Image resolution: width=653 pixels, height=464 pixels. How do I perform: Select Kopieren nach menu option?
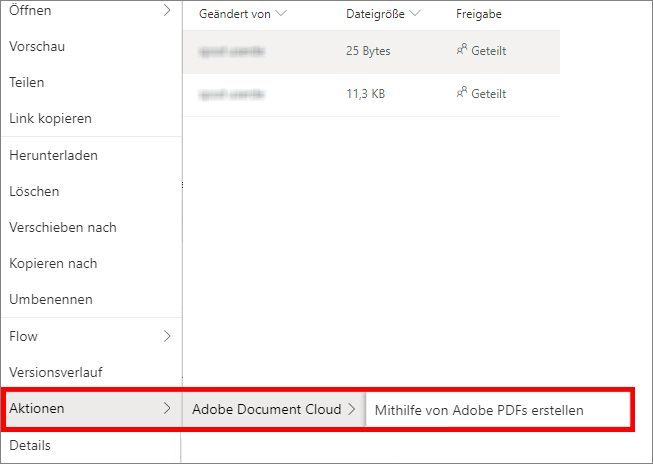tap(53, 264)
